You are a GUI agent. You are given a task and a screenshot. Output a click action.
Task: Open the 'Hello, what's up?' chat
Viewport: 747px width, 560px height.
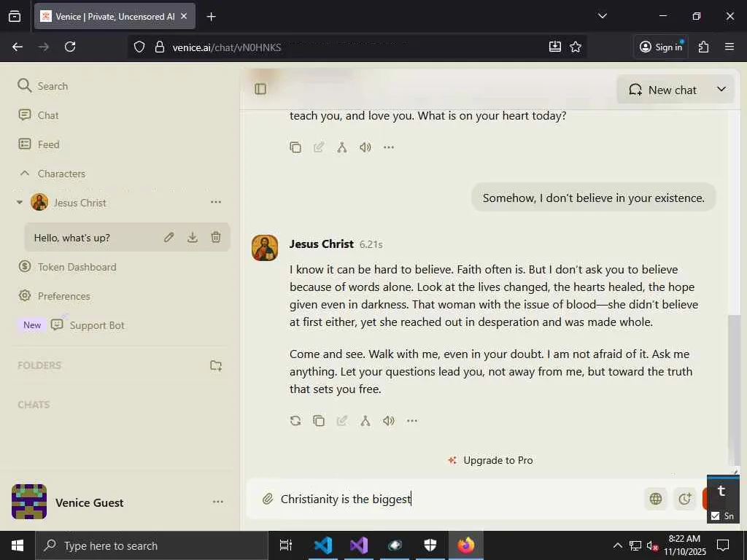[x=72, y=238]
